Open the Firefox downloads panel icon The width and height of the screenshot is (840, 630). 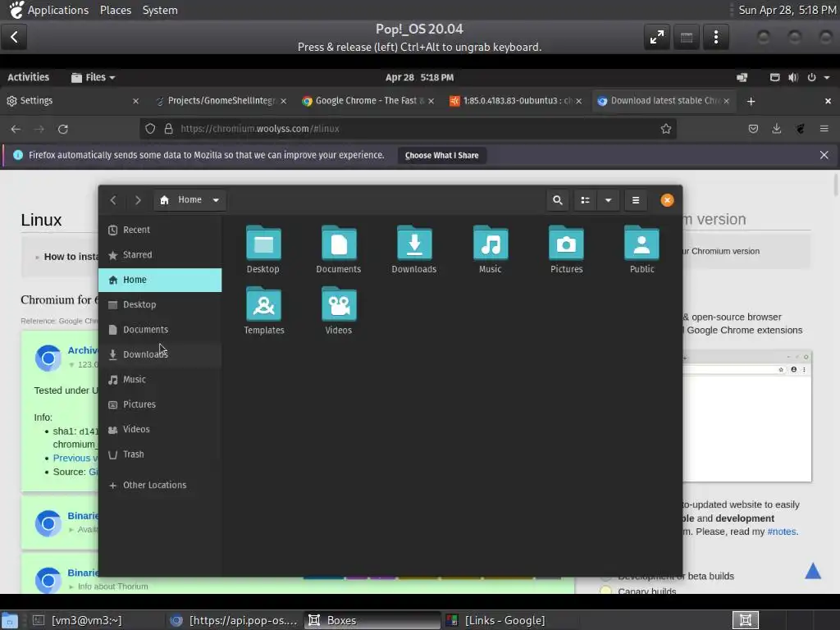pos(776,129)
